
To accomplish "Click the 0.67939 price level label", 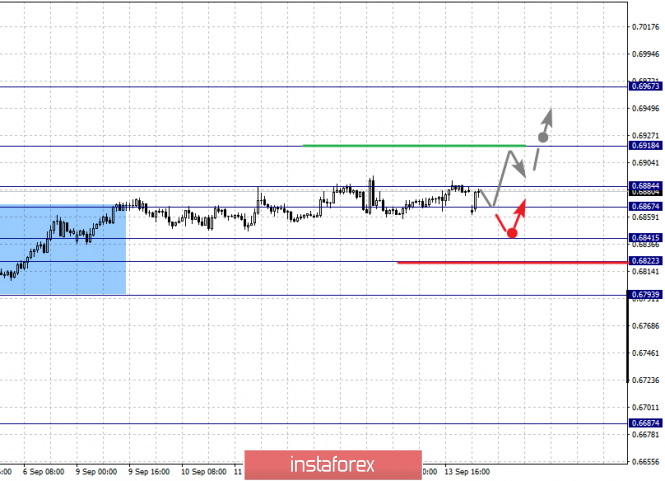I will click(645, 294).
